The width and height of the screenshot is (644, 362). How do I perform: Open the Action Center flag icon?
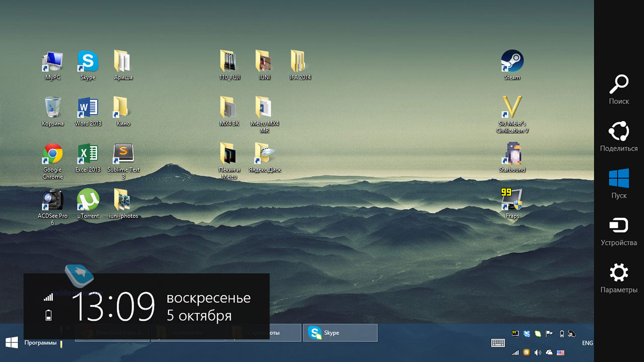coord(550,333)
